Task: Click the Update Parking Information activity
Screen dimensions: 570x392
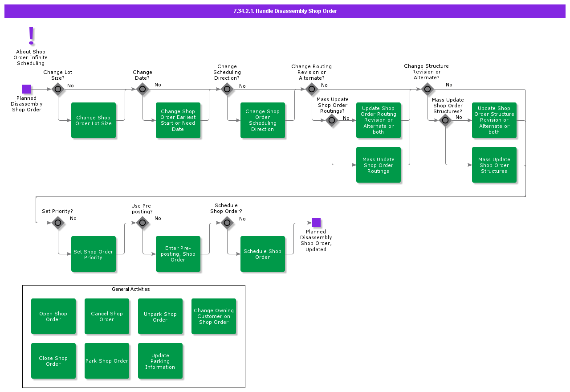Action: tap(160, 361)
